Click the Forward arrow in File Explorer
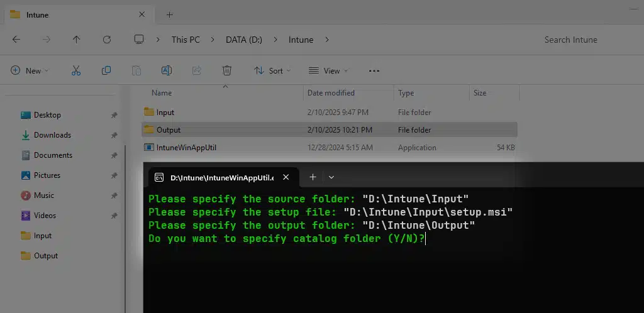 coord(47,40)
